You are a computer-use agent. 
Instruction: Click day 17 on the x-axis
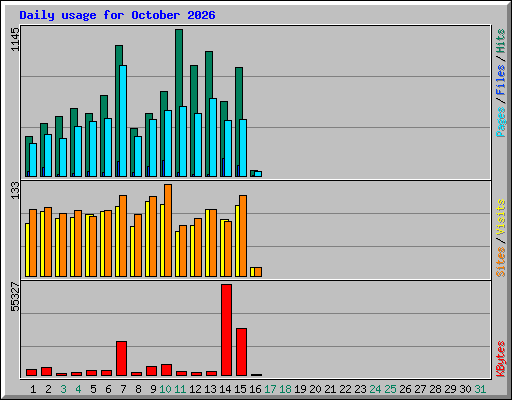270,389
